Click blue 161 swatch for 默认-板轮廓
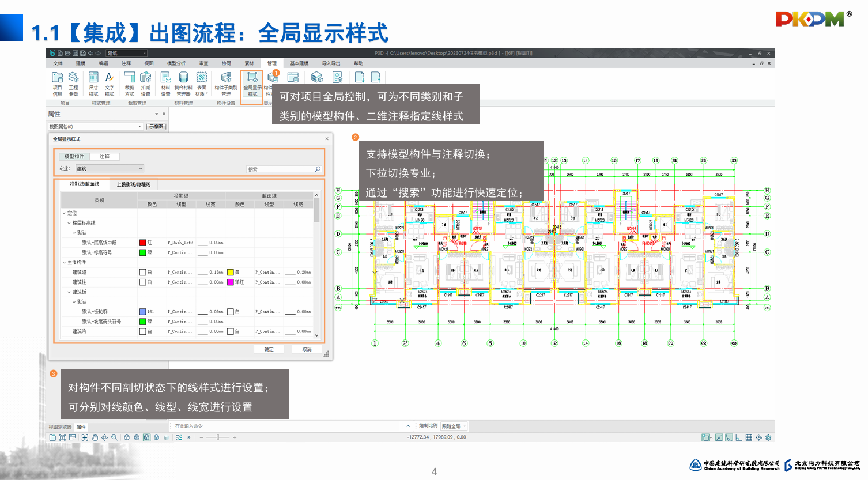 click(x=142, y=312)
